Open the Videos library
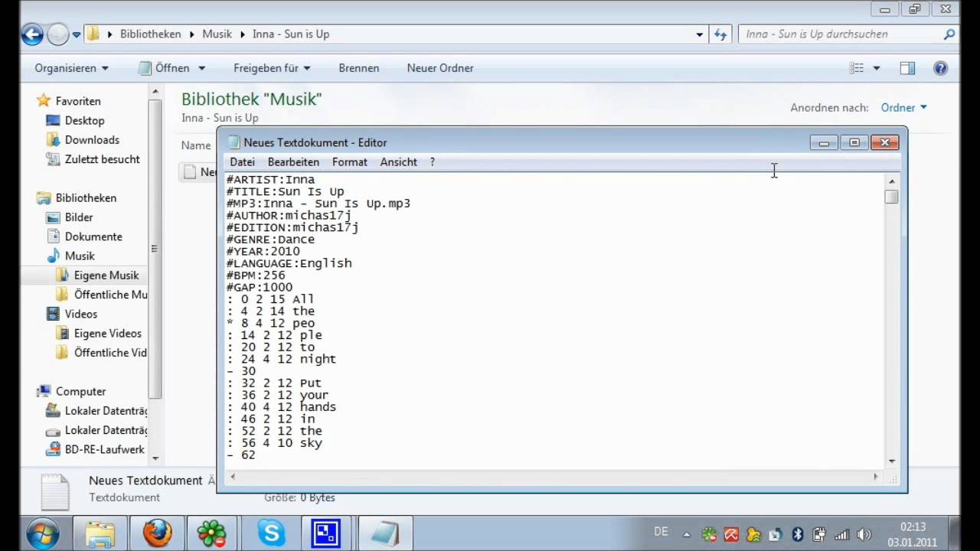The image size is (980, 551). click(80, 314)
